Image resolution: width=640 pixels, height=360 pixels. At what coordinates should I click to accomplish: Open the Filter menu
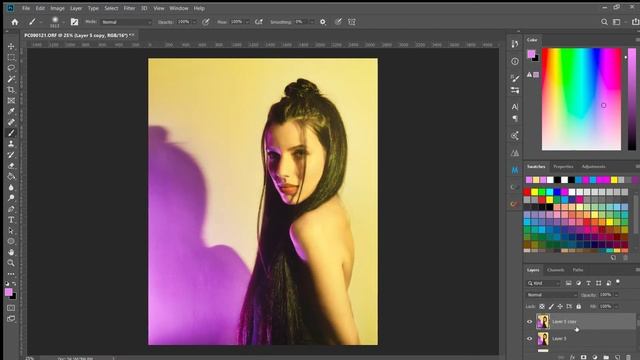point(129,8)
